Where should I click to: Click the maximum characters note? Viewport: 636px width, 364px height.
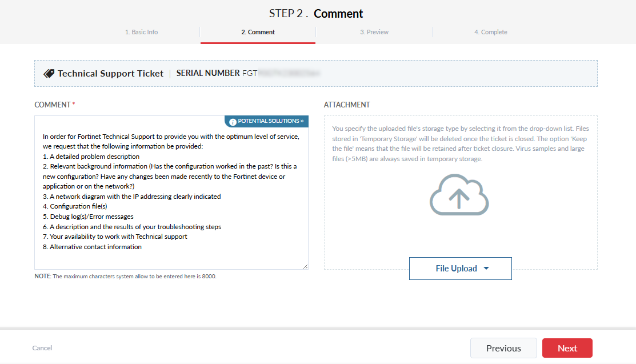pos(126,277)
